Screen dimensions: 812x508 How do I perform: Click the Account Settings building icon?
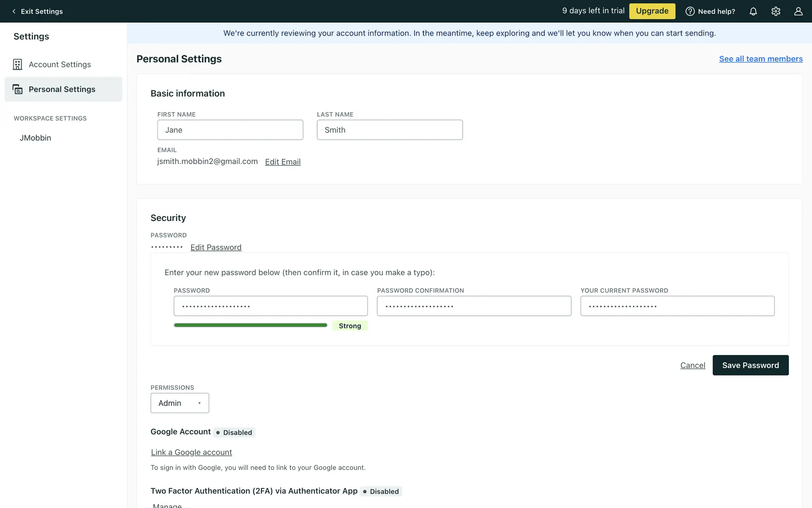[17, 64]
